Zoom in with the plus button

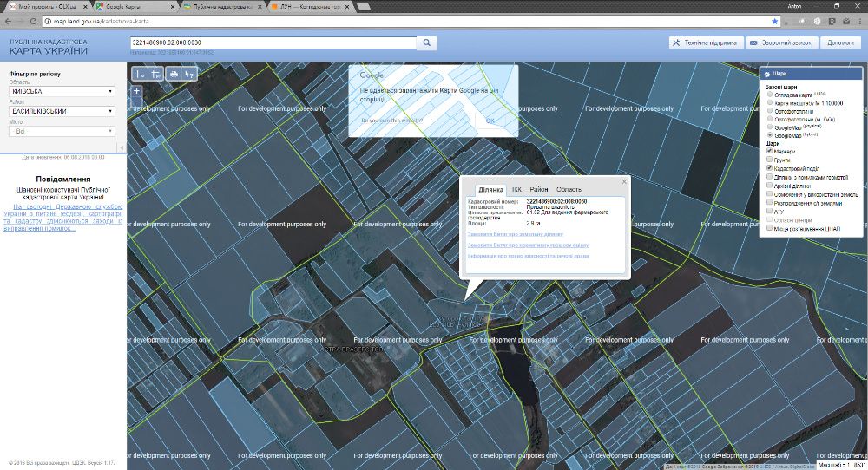click(x=136, y=91)
